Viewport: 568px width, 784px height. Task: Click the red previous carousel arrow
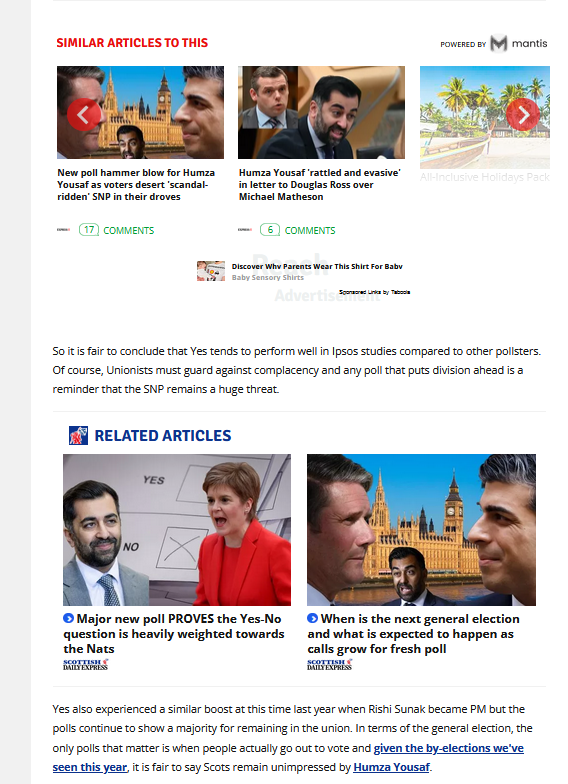pos(84,114)
